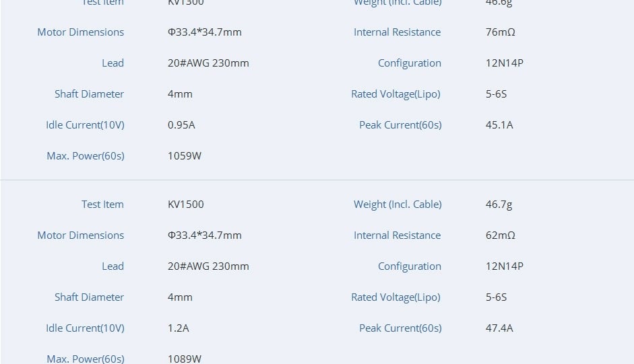Click the 0.95A idle current value
Screen dimensions: 634x364
point(181,125)
